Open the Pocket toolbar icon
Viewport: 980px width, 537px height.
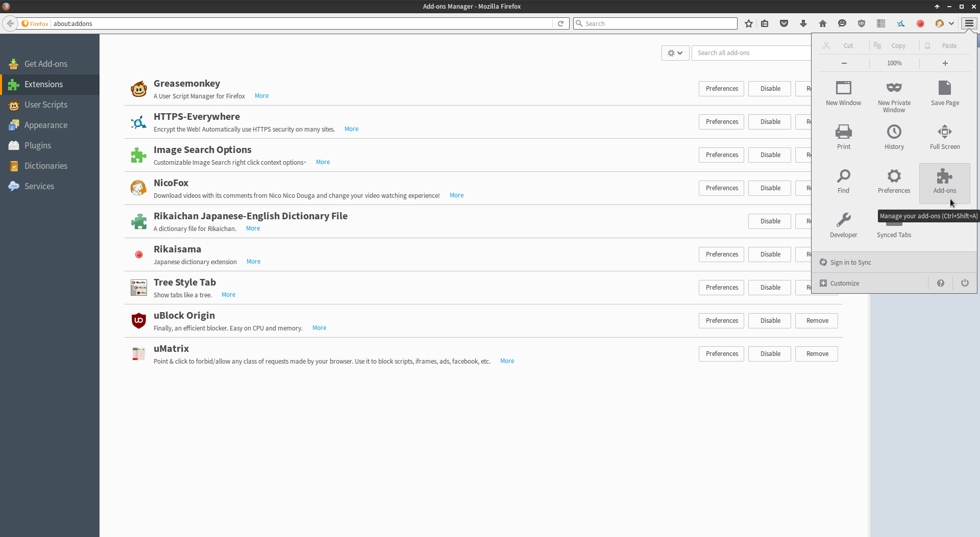click(784, 23)
